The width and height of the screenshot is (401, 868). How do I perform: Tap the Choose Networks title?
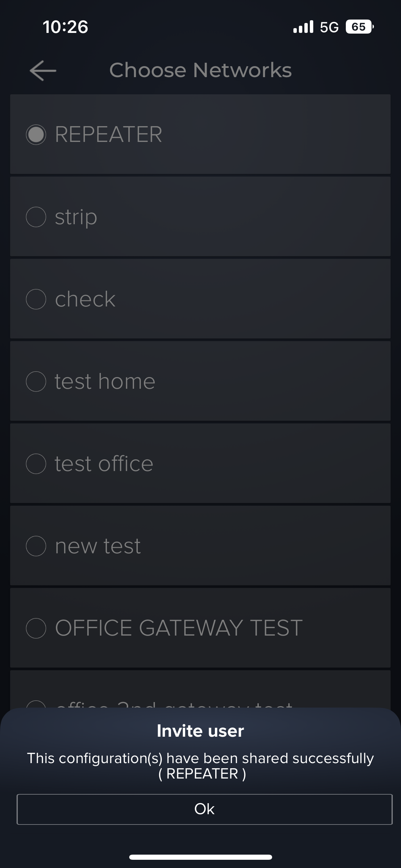click(x=200, y=70)
